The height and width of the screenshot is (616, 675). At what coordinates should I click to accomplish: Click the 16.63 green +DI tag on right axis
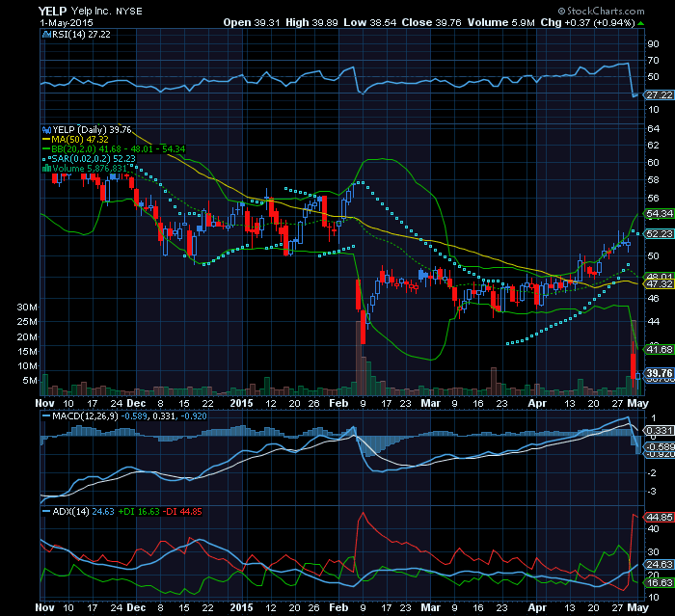pyautogui.click(x=660, y=583)
